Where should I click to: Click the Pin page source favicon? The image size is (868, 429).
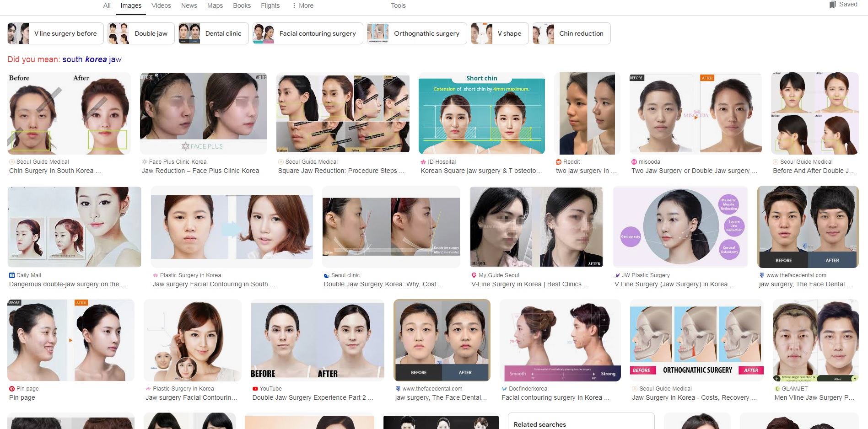[x=12, y=389]
